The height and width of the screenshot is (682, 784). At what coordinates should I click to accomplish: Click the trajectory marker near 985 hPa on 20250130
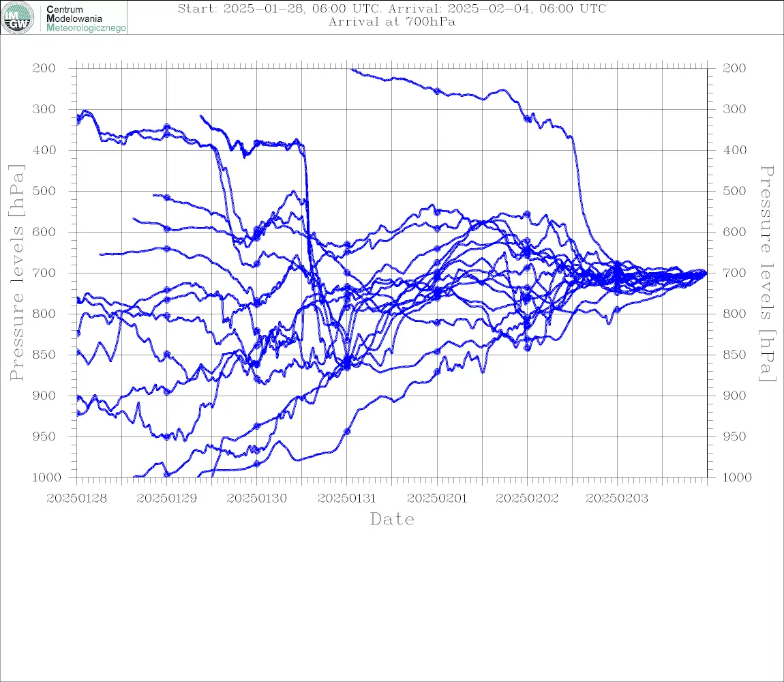[257, 464]
